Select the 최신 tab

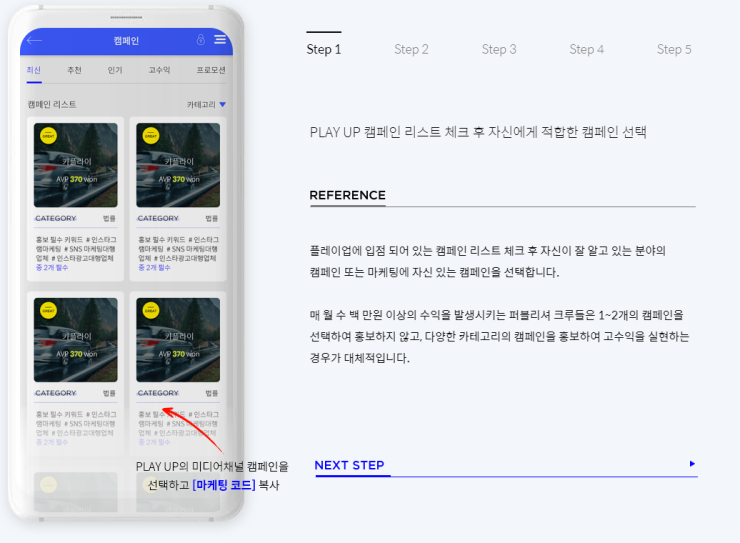(x=34, y=70)
